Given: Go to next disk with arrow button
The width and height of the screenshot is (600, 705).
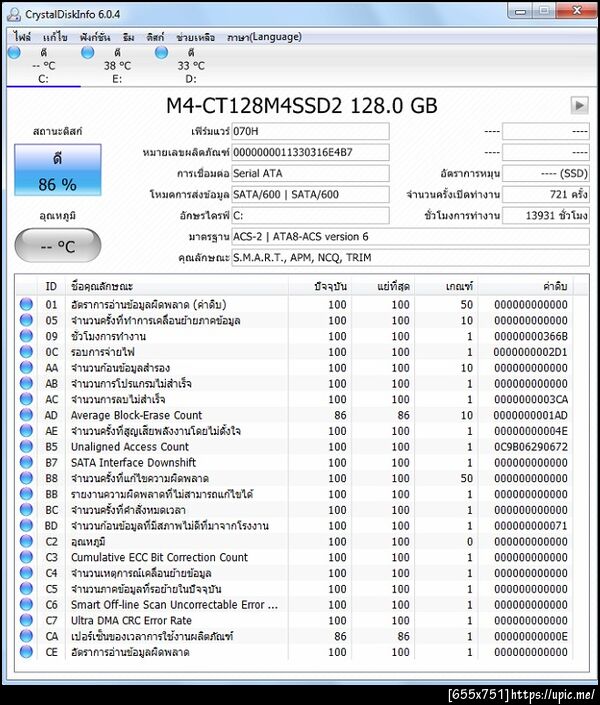Looking at the screenshot, I should click(579, 105).
